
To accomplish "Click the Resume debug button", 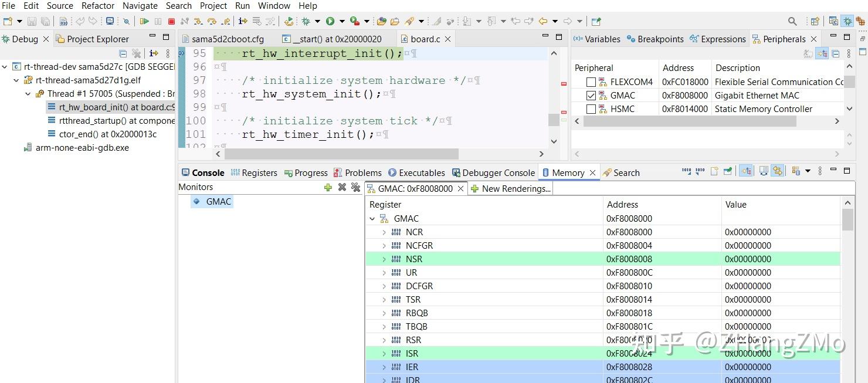I will [x=144, y=22].
